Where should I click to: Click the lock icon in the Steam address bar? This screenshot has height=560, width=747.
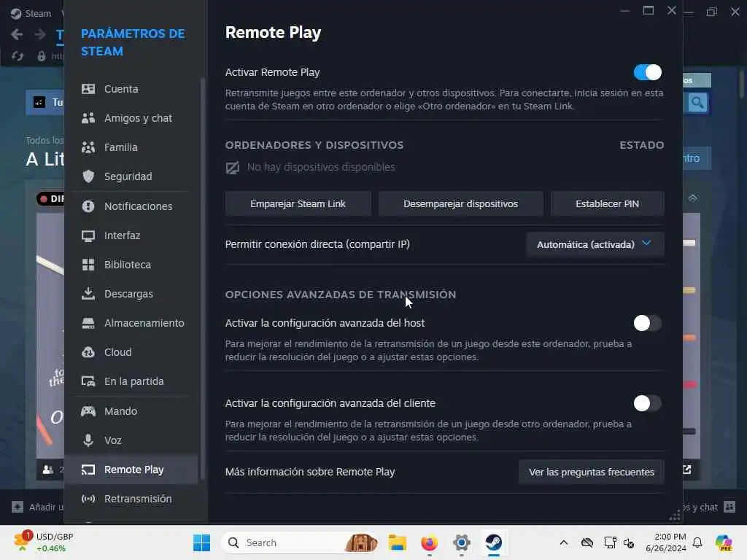coord(42,56)
